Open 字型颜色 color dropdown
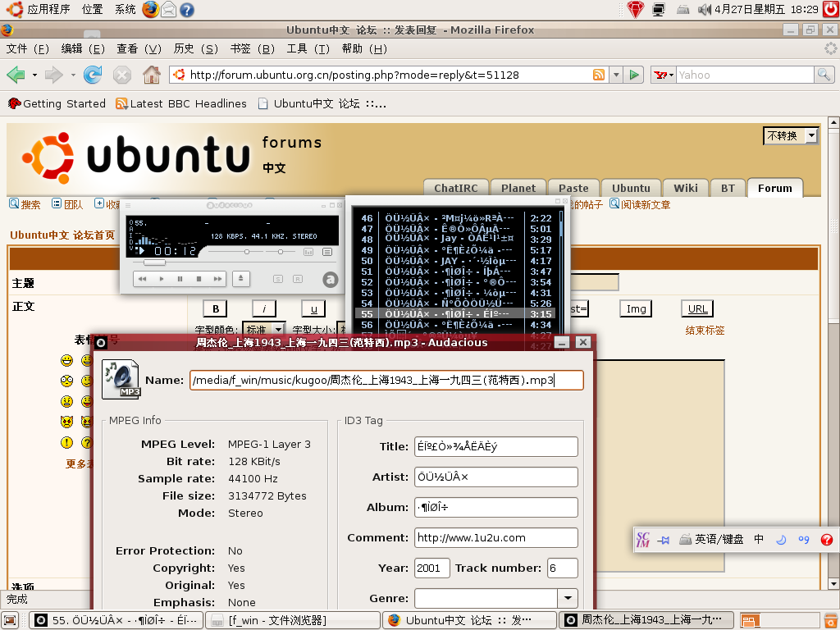 pos(263,330)
